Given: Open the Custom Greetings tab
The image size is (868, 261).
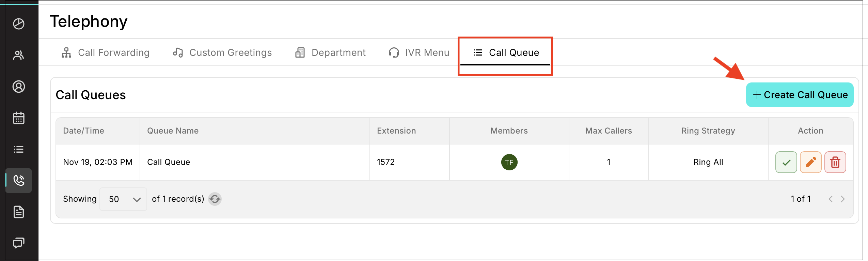Looking at the screenshot, I should [x=222, y=52].
